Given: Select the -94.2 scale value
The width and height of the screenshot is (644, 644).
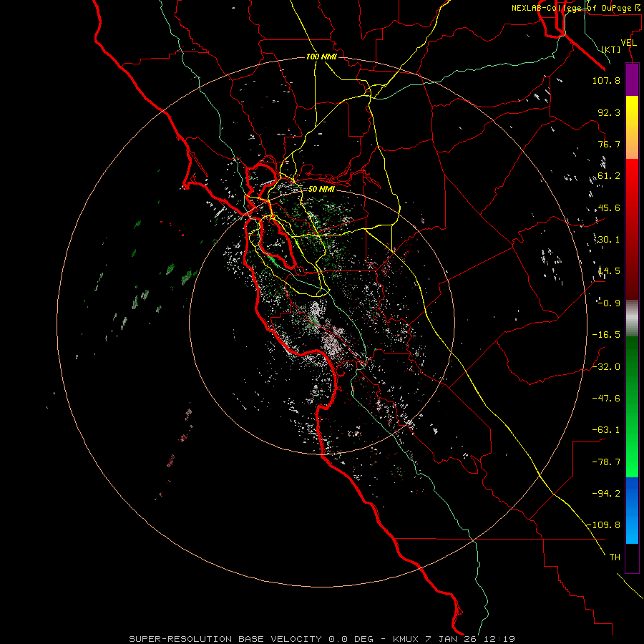Looking at the screenshot, I should [x=606, y=494].
